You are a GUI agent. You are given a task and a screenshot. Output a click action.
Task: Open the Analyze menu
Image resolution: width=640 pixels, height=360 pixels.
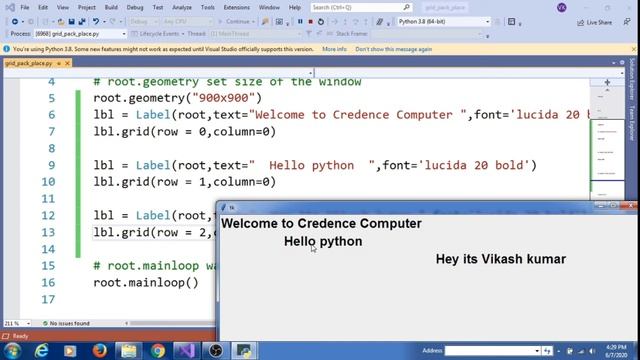[182, 7]
